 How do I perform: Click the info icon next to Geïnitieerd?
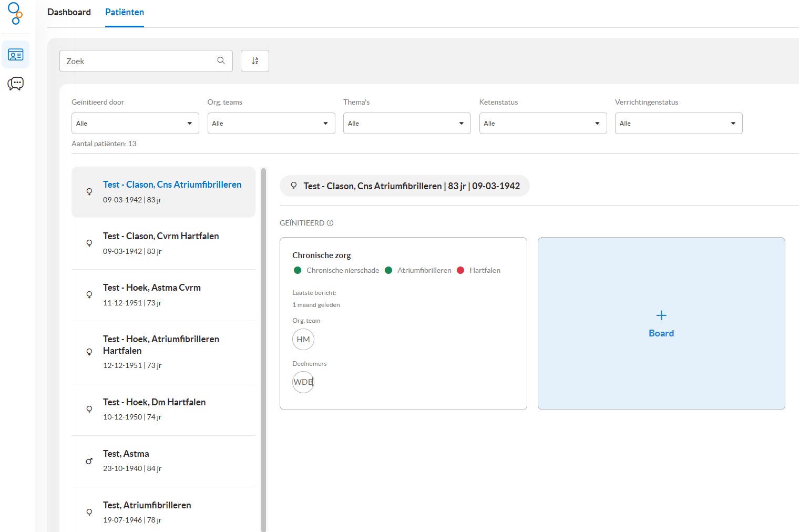330,223
